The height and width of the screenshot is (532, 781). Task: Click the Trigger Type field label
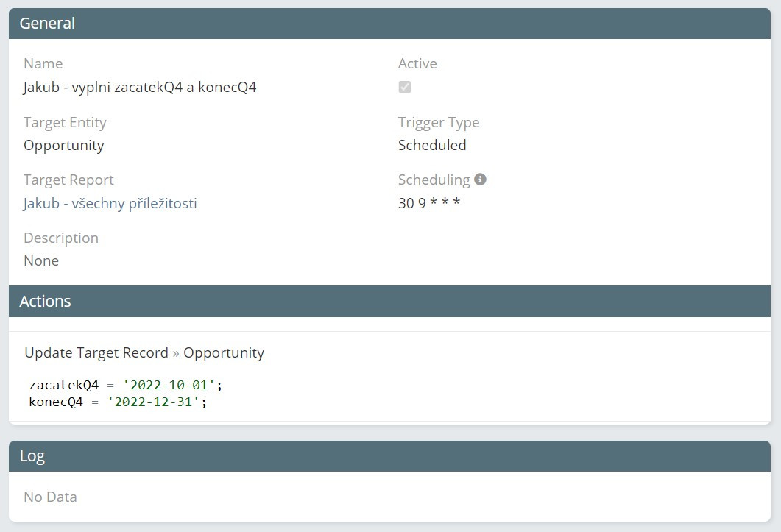pyautogui.click(x=439, y=122)
